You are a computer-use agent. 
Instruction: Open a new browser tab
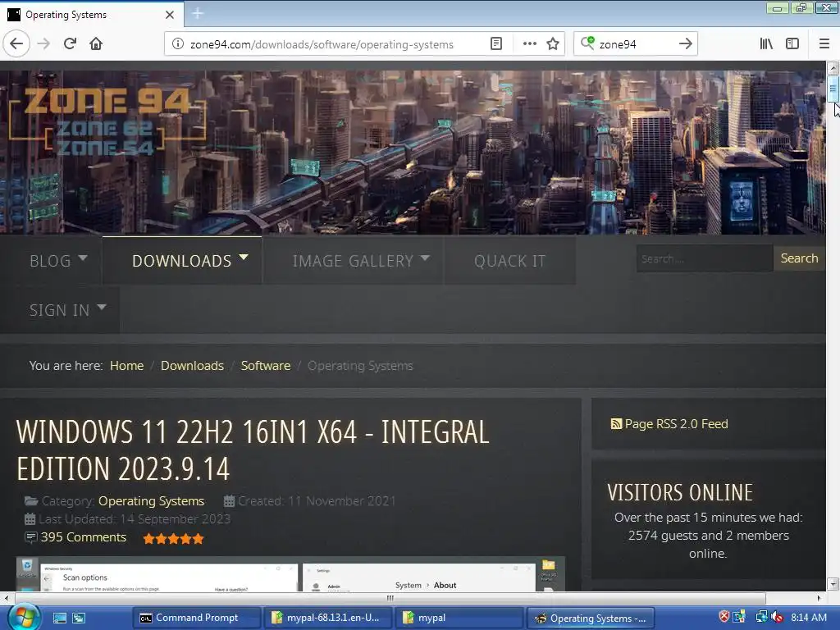click(197, 14)
